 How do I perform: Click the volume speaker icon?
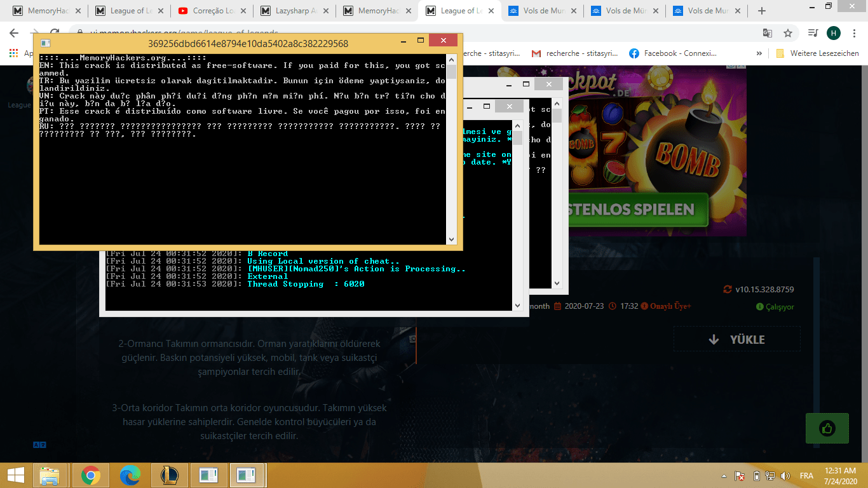[x=785, y=476]
